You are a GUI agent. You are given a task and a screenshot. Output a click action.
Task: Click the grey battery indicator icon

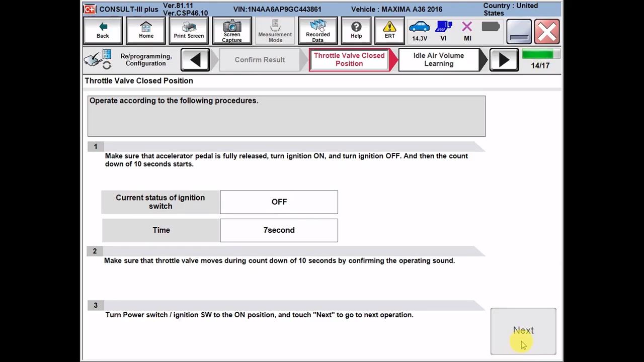490,27
